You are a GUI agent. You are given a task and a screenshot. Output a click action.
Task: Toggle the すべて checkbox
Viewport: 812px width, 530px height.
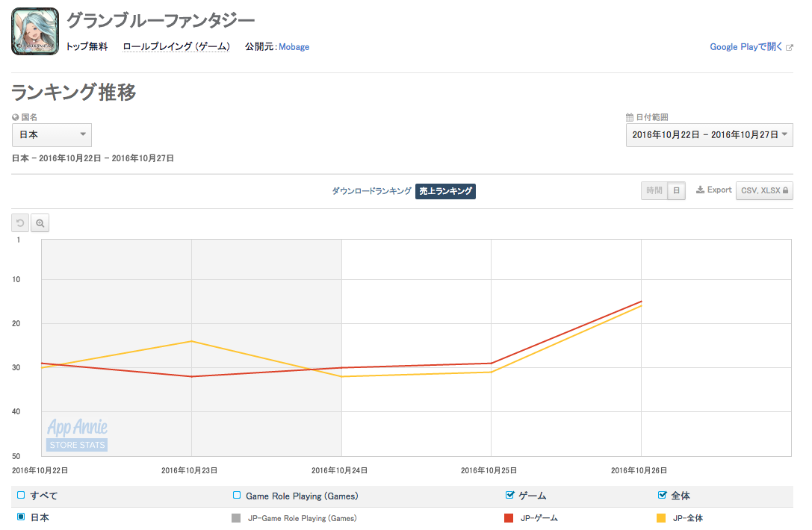click(x=21, y=495)
